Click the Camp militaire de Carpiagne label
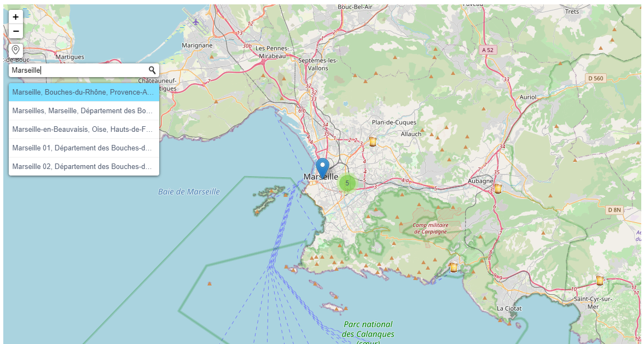Screen dimensions: 644x344 click(431, 228)
